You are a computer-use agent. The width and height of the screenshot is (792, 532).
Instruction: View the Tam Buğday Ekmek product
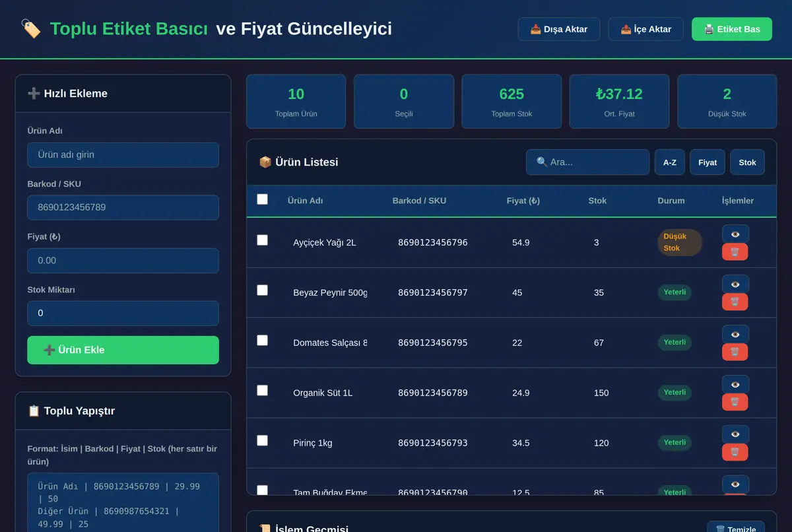pos(735,484)
